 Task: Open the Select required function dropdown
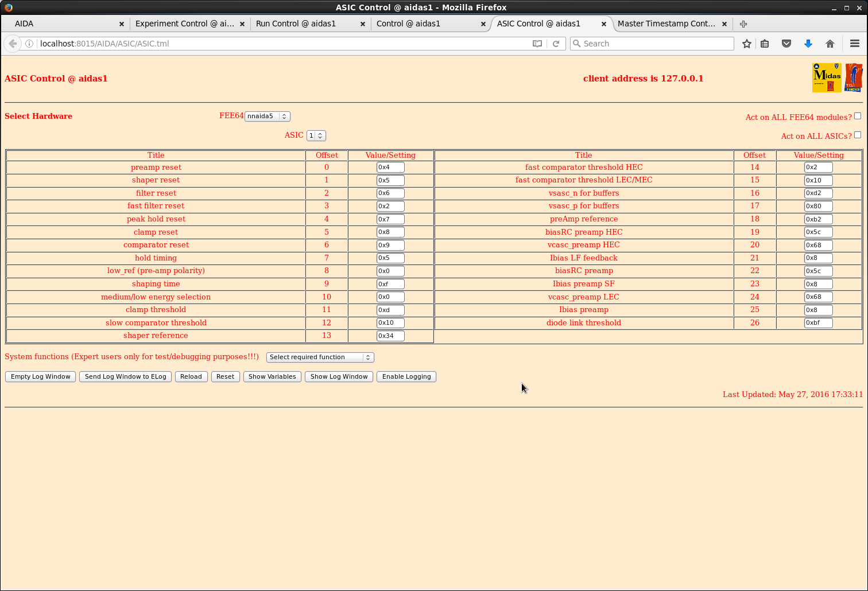pyautogui.click(x=320, y=357)
